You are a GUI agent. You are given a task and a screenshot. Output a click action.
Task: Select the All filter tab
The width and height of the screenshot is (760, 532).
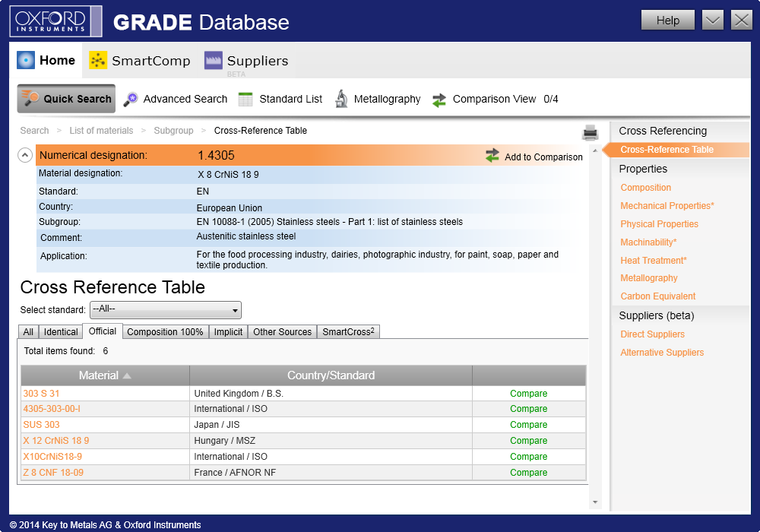[28, 332]
